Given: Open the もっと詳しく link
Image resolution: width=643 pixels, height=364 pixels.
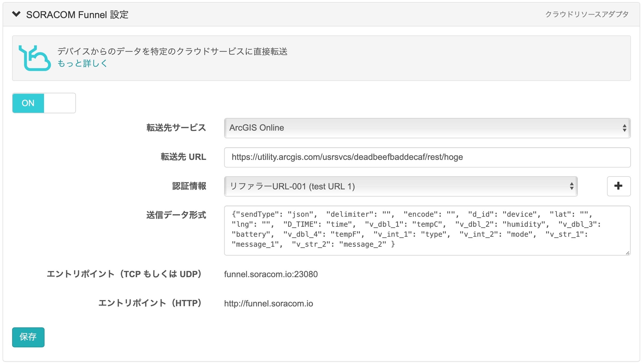Looking at the screenshot, I should (x=82, y=63).
